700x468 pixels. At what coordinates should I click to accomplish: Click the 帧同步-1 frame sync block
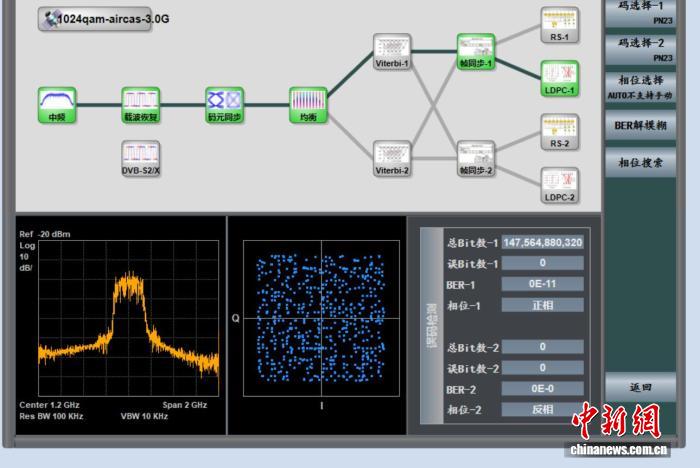tap(476, 46)
